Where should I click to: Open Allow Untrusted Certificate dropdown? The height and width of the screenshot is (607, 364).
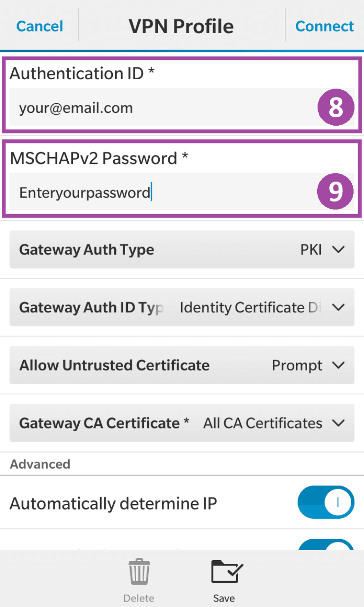pos(182,365)
